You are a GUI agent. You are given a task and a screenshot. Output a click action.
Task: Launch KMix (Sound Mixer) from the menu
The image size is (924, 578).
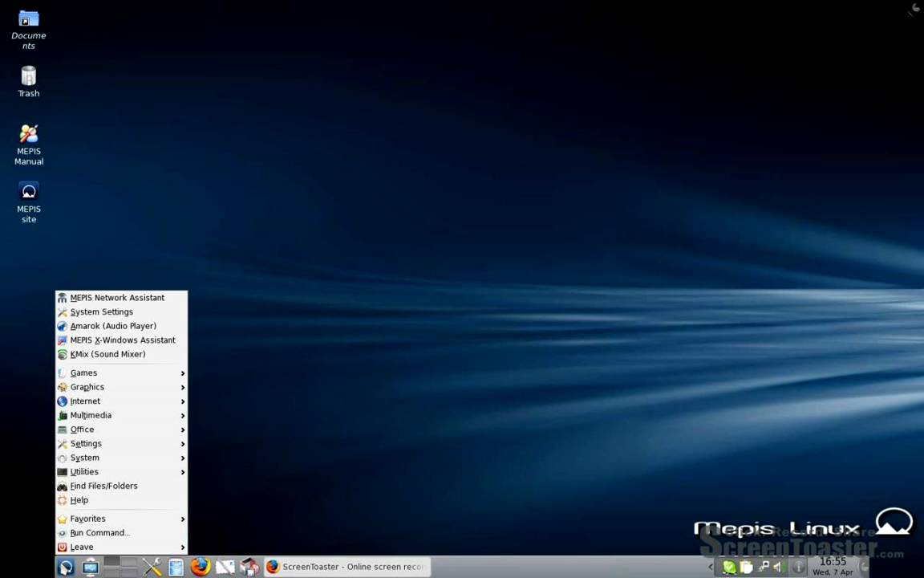pos(121,355)
